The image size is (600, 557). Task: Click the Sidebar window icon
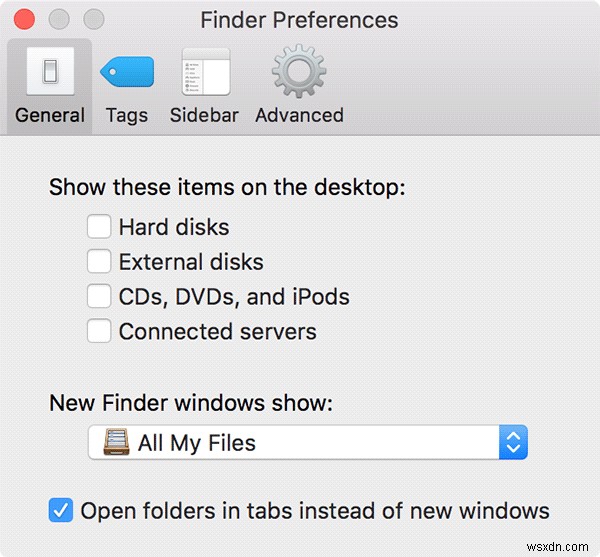click(204, 71)
